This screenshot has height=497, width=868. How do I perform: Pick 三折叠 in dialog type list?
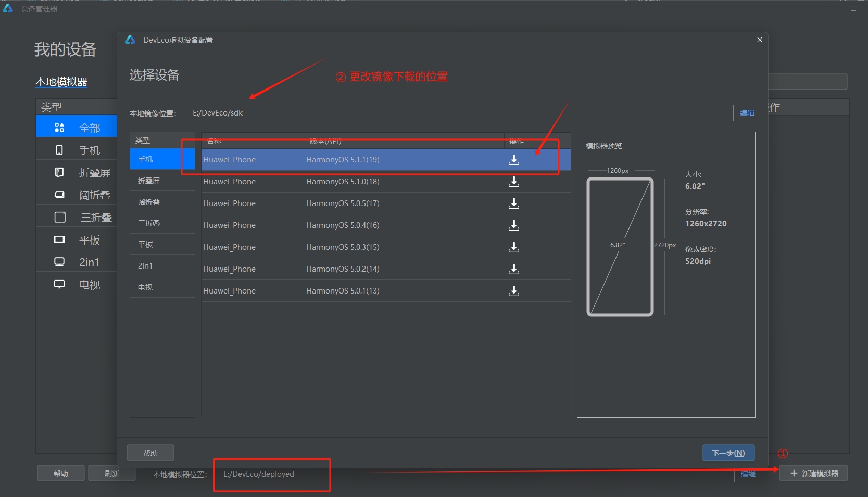point(149,223)
